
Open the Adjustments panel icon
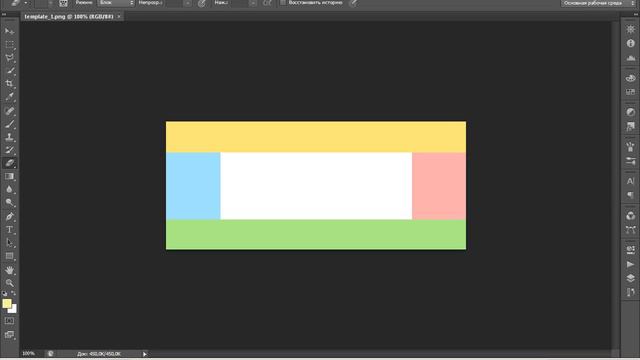(631, 112)
